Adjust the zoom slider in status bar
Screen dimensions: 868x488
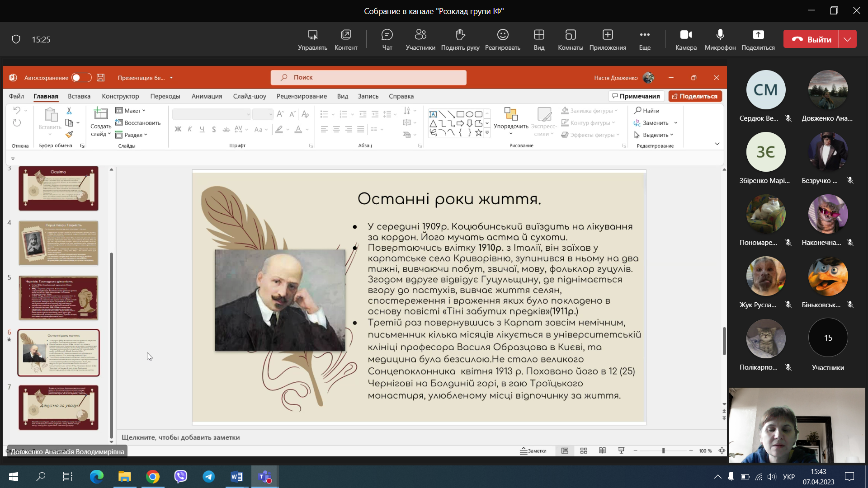663,450
